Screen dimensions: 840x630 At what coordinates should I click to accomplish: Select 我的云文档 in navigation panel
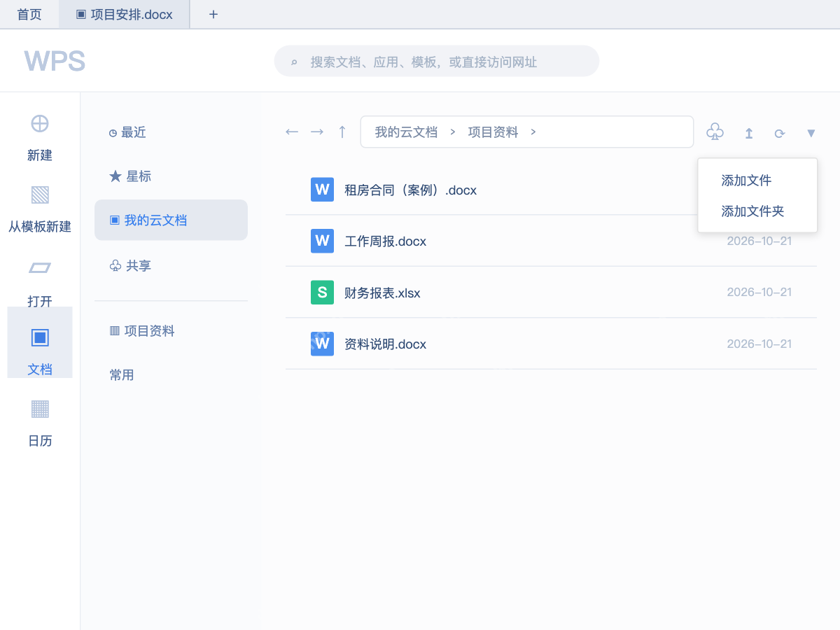point(171,220)
